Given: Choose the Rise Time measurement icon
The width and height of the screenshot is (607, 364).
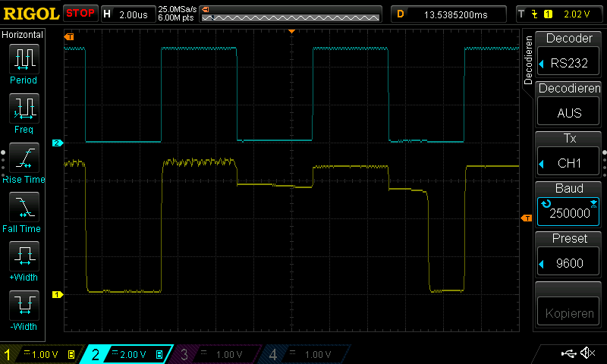Looking at the screenshot, I should 24,158.
